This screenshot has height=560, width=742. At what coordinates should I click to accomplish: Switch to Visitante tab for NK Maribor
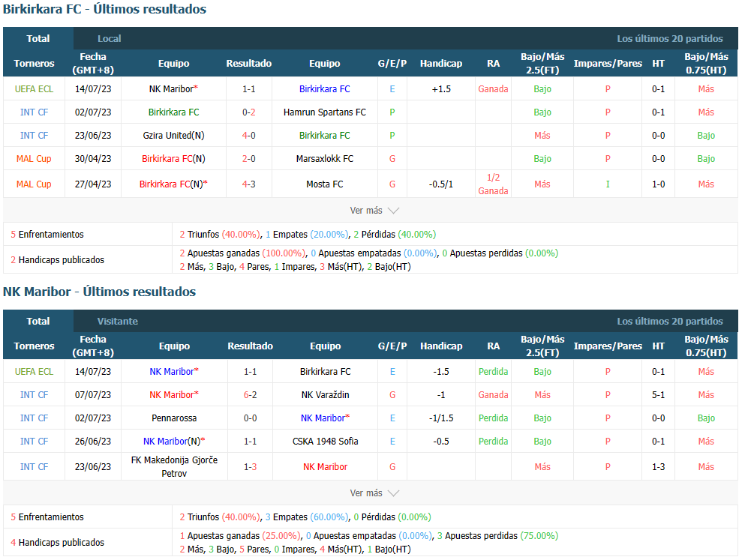[117, 321]
